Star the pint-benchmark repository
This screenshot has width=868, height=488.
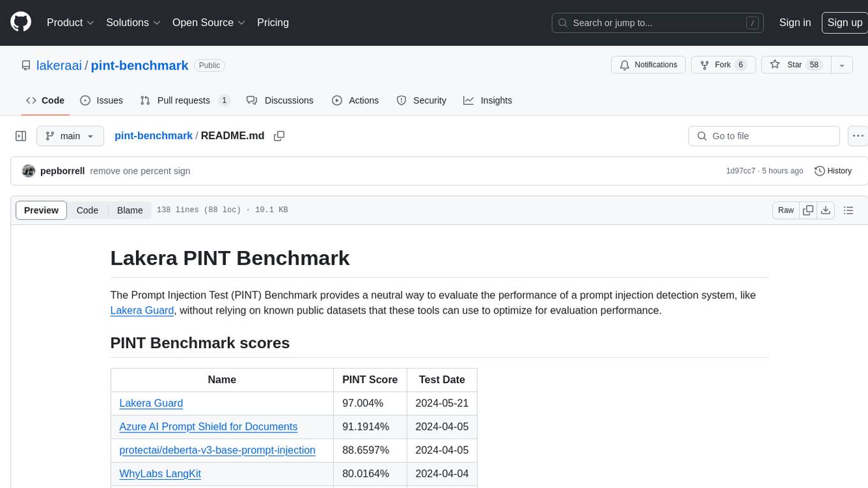point(796,65)
